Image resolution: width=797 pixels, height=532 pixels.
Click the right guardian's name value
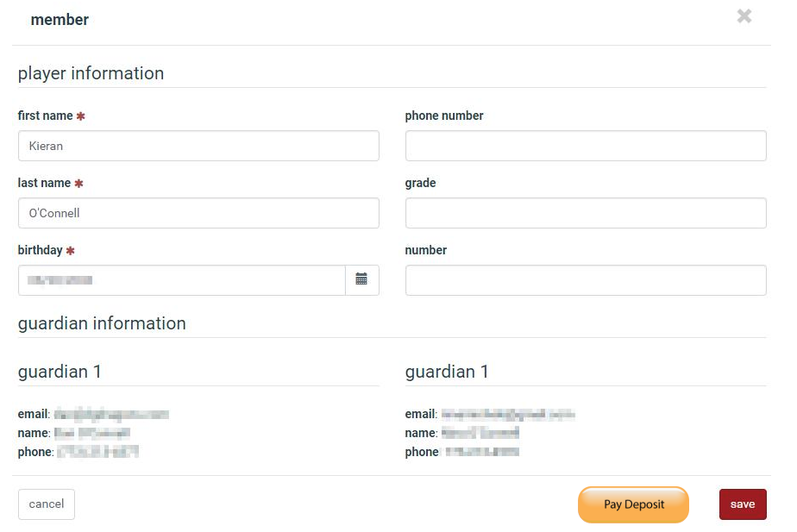pyautogui.click(x=480, y=433)
